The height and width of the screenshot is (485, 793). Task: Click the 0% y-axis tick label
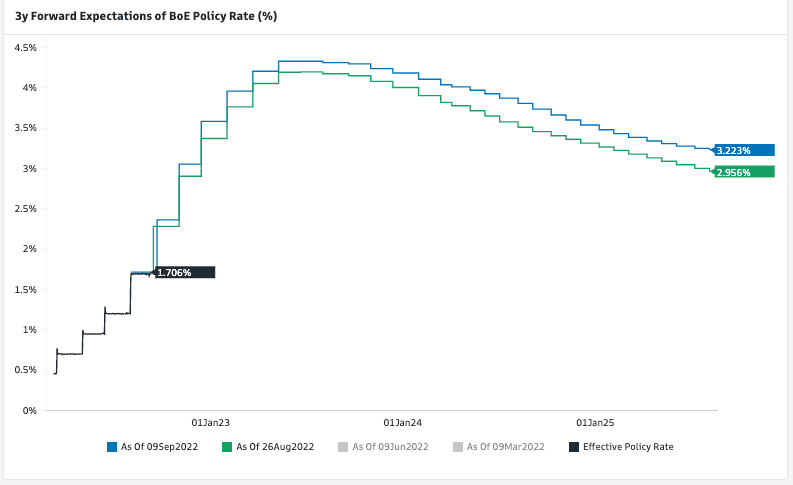coord(30,410)
